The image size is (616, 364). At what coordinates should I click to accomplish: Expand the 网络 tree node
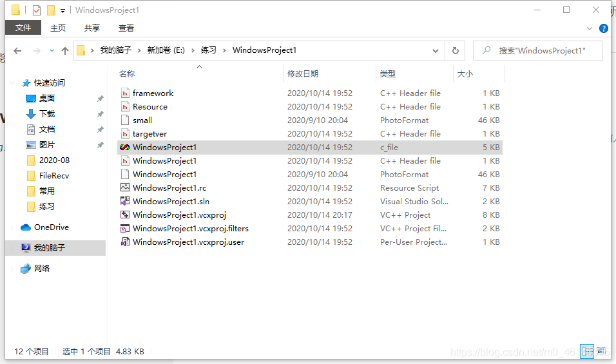coord(12,269)
